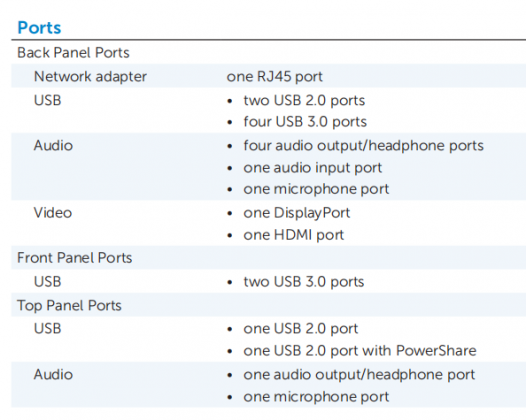Screen dimensions: 526x420
Task: Click the four USB 3.0 ports entry
Action: click(x=305, y=121)
